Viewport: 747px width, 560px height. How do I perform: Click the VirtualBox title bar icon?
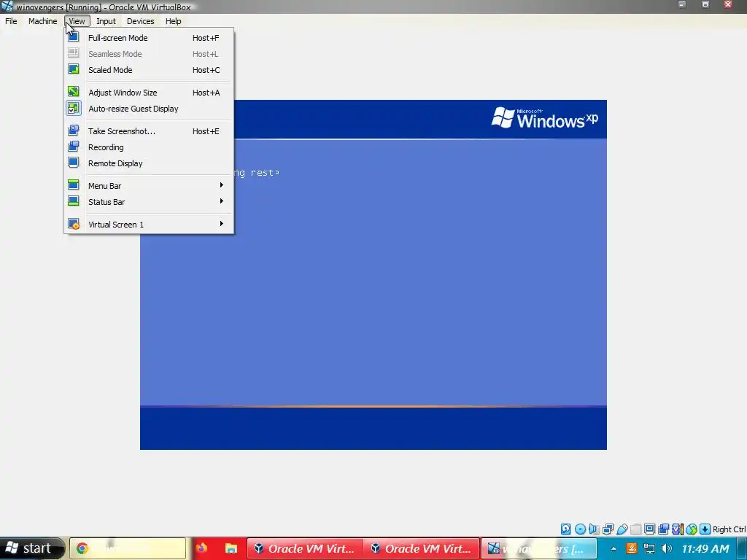(x=7, y=7)
